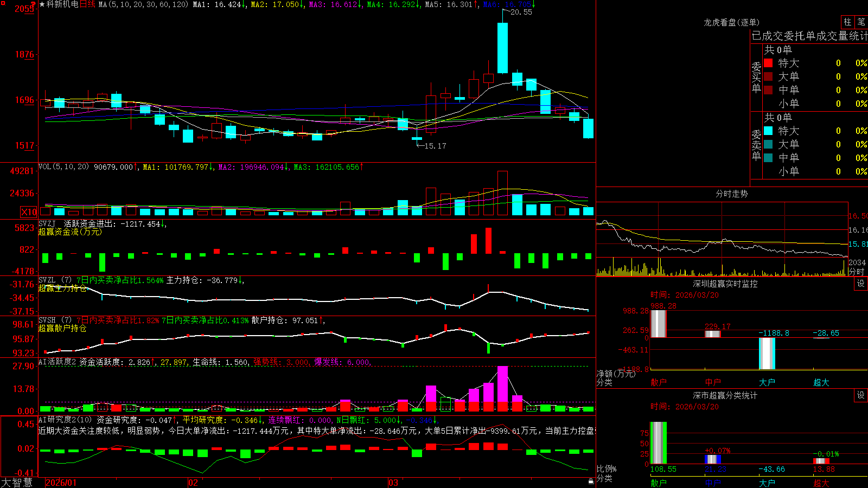This screenshot has height=488, width=868.
Task: Click the X10 volume scale box
Action: click(x=29, y=212)
